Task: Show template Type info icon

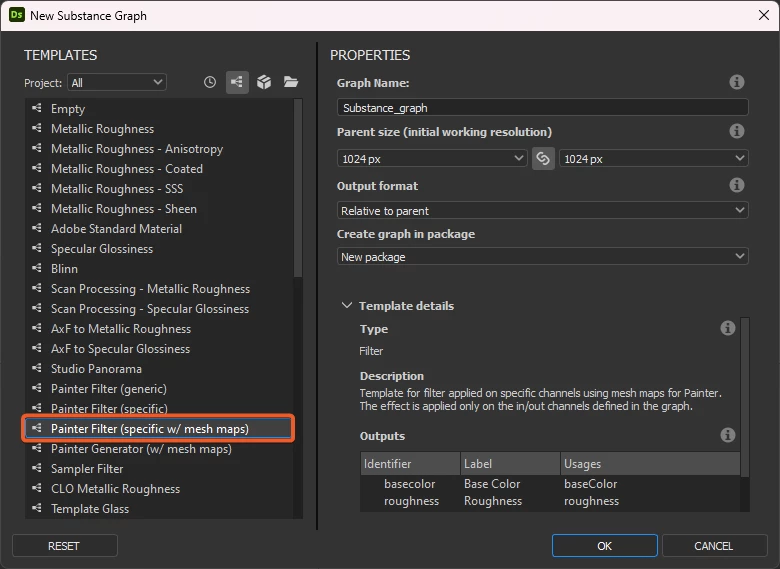Action: click(x=728, y=328)
